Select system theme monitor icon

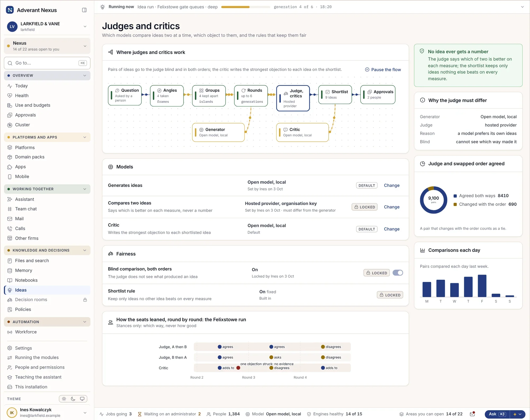(x=82, y=399)
